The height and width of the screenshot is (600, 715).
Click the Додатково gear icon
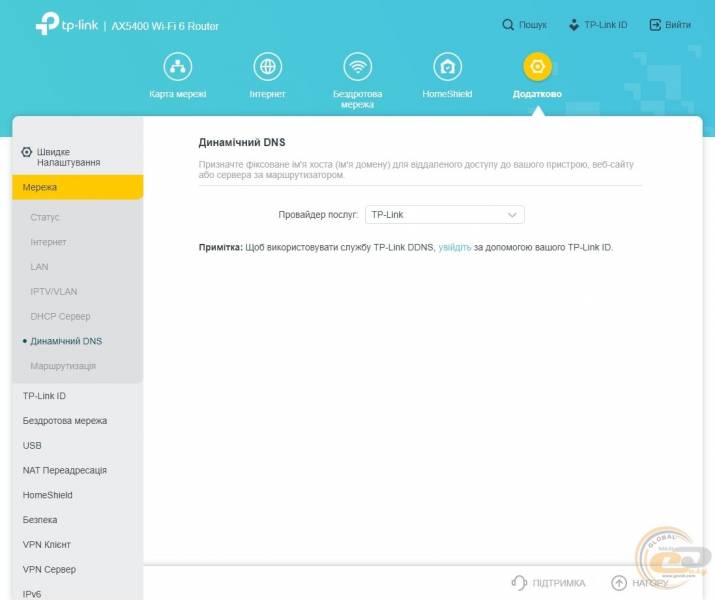click(537, 67)
